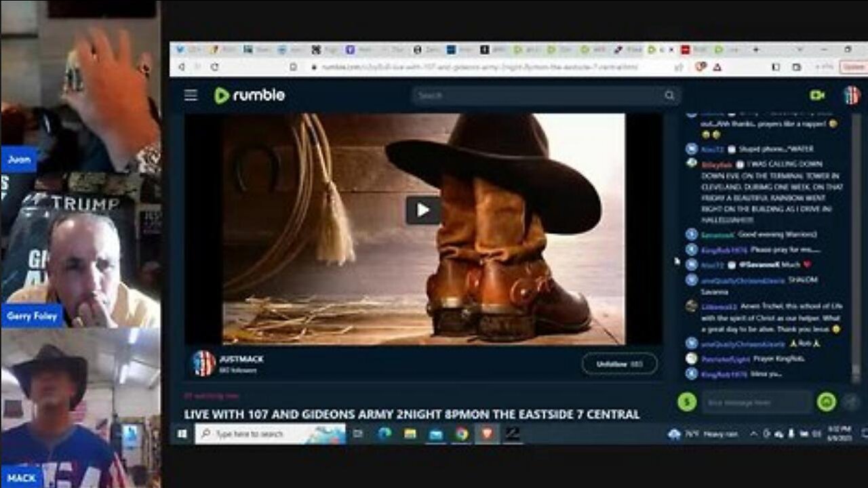Click the Gerry Foley participant name label
The image size is (868, 488).
(x=31, y=316)
